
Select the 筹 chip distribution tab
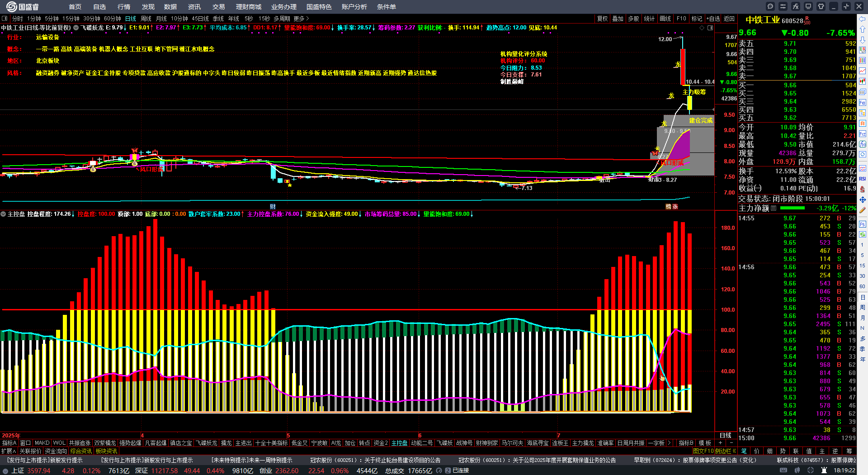849,451
